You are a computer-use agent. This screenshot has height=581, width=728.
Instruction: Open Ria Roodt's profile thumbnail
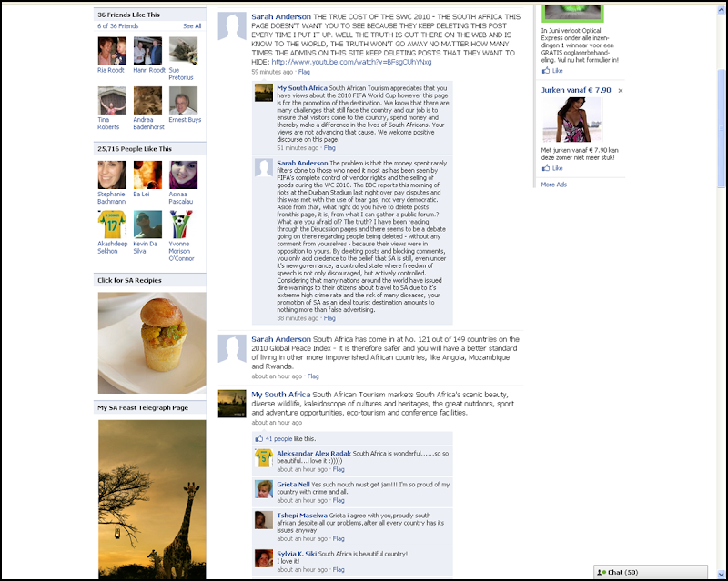[x=112, y=51]
